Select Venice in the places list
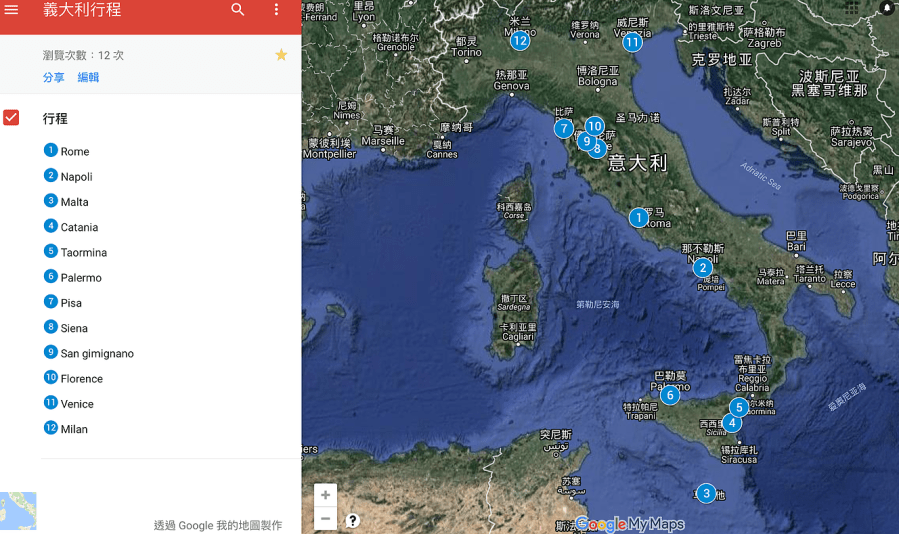 point(77,404)
